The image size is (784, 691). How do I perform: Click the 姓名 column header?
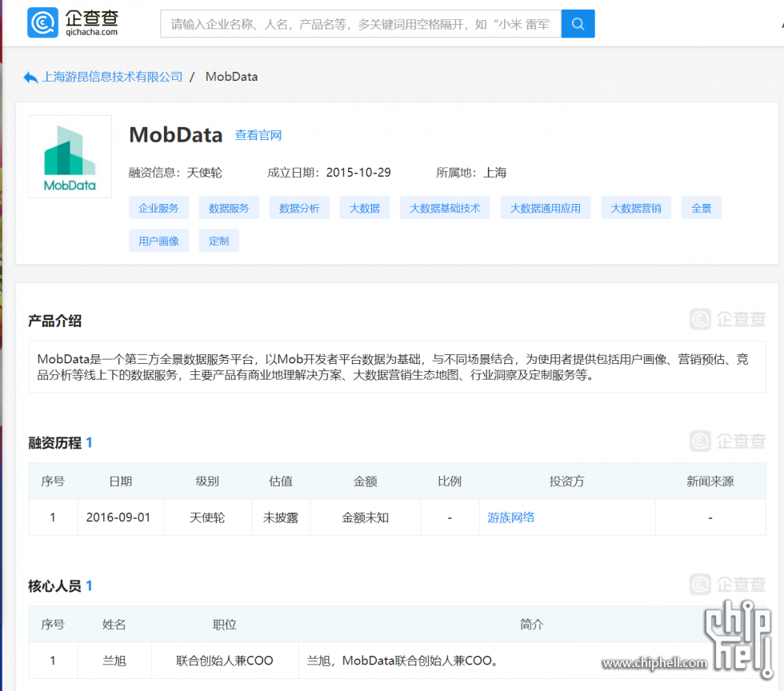114,625
